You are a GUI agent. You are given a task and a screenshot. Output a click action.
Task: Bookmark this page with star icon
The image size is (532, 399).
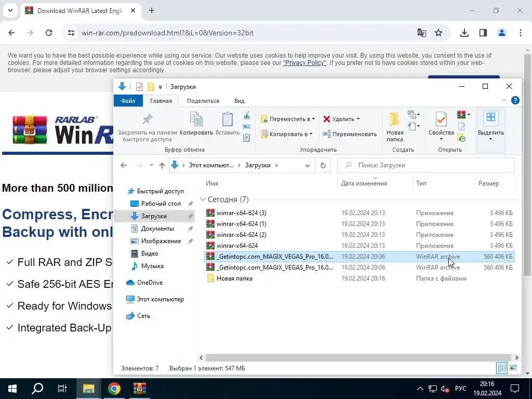click(438, 33)
